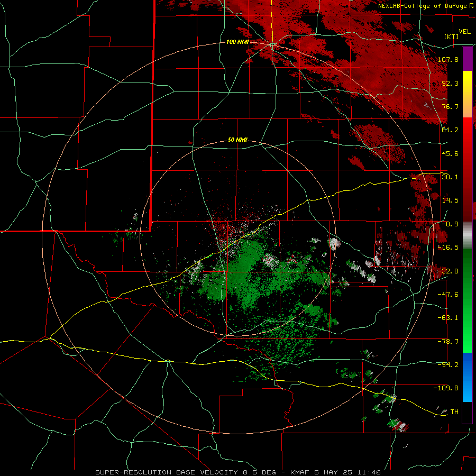Click the 50 NMI range ring label
Viewport: 476px width, 476px height.
click(237, 140)
